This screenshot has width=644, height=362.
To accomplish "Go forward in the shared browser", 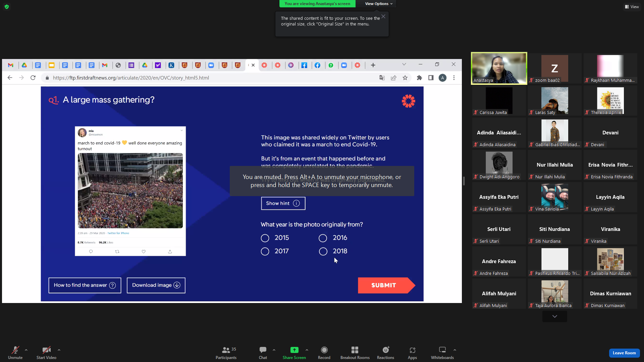I will tap(21, 78).
